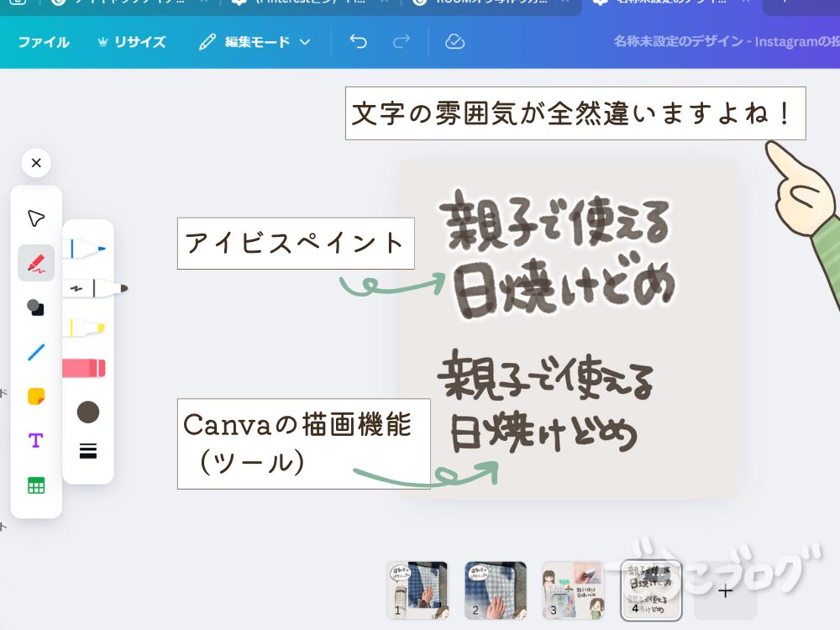Open the dark brown color swatch
This screenshot has height=630, width=840.
tap(88, 412)
